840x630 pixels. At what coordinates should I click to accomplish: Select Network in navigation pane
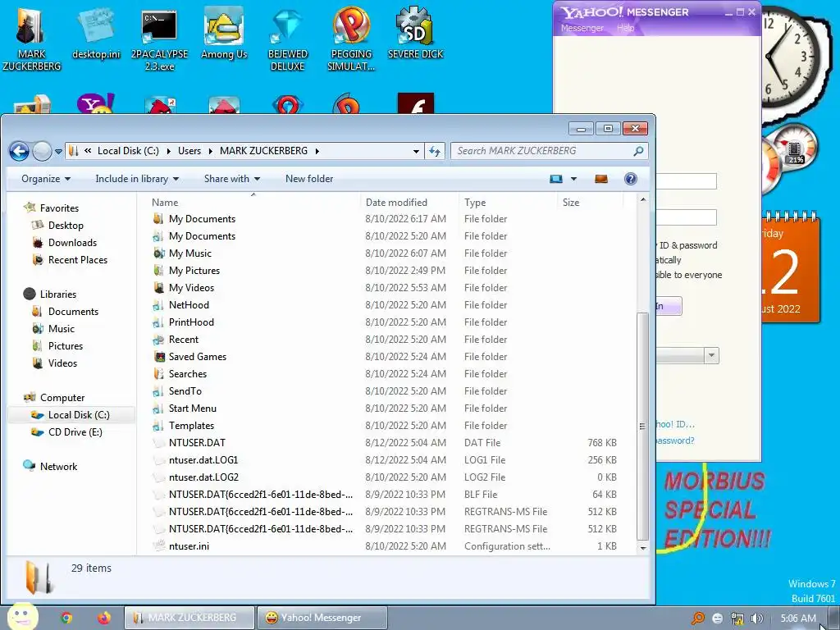tap(58, 467)
